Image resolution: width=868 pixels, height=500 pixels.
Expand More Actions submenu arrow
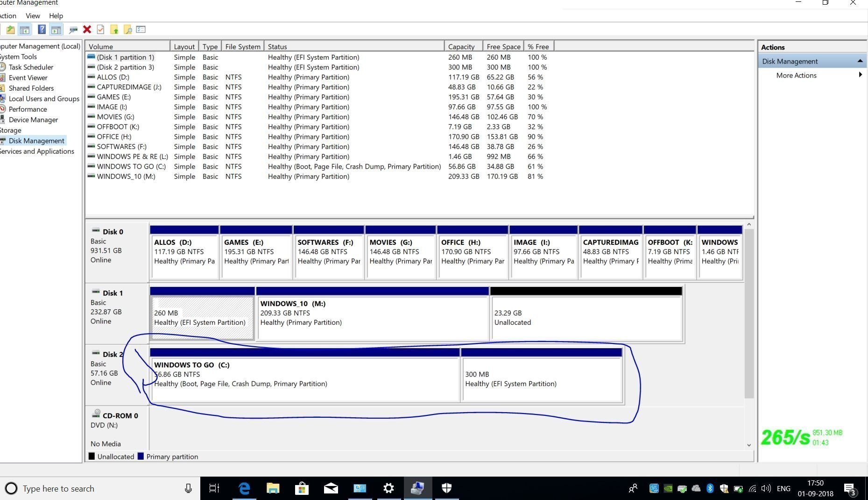(860, 75)
